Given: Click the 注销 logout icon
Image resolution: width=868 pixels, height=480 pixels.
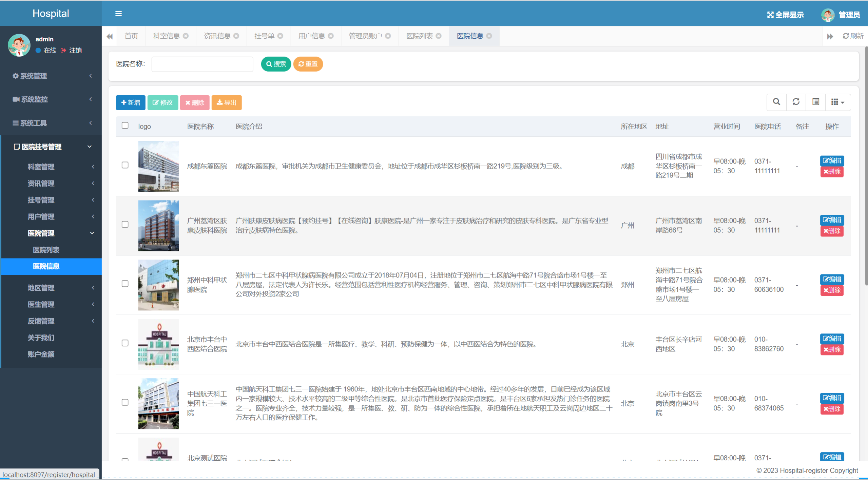Looking at the screenshot, I should [x=63, y=50].
